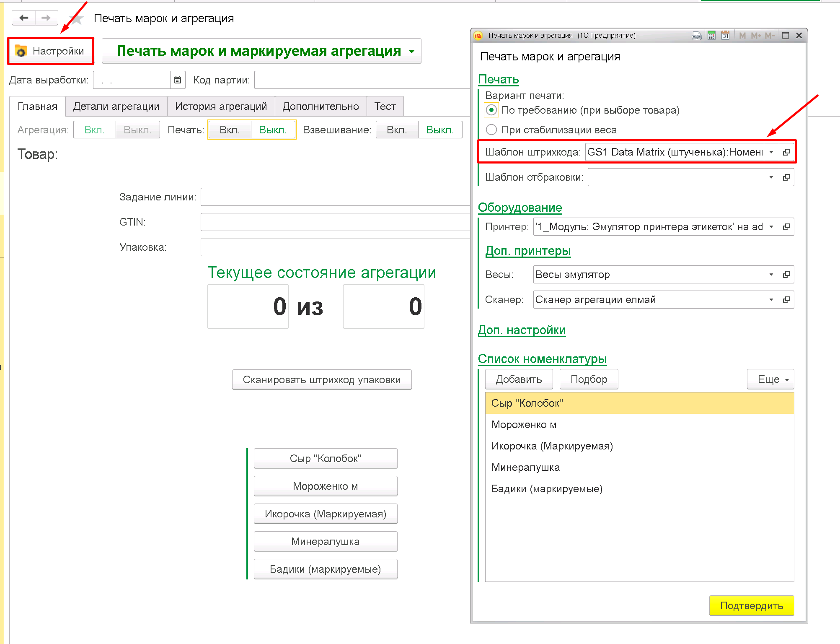Turn Агрегация off with Выкл.

pyautogui.click(x=137, y=130)
